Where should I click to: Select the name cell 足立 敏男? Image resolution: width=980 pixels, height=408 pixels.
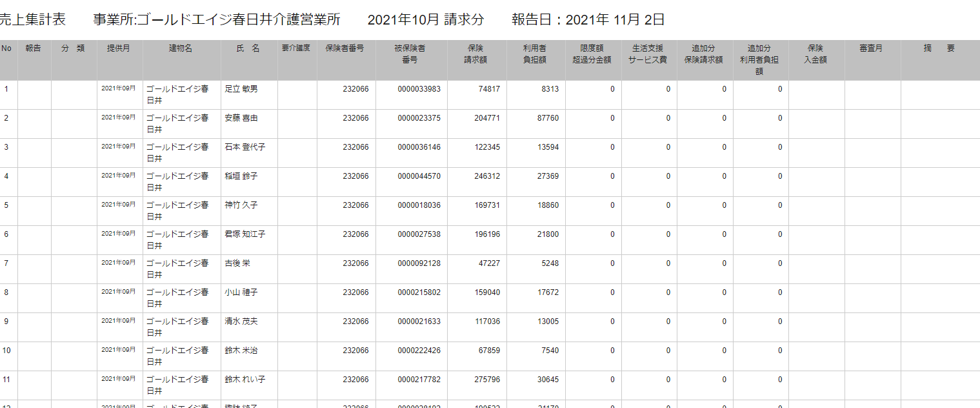tap(241, 89)
